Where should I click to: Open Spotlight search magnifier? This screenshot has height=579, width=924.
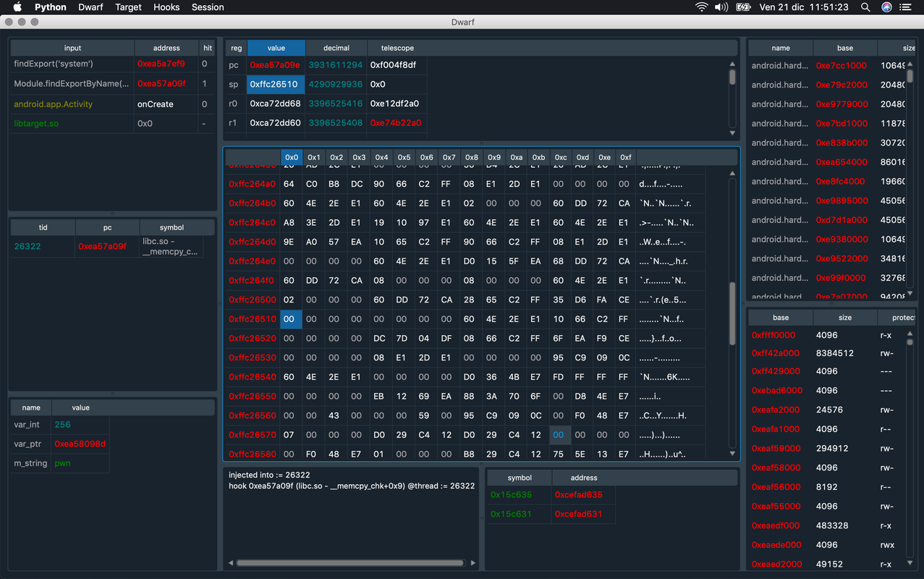[x=865, y=7]
